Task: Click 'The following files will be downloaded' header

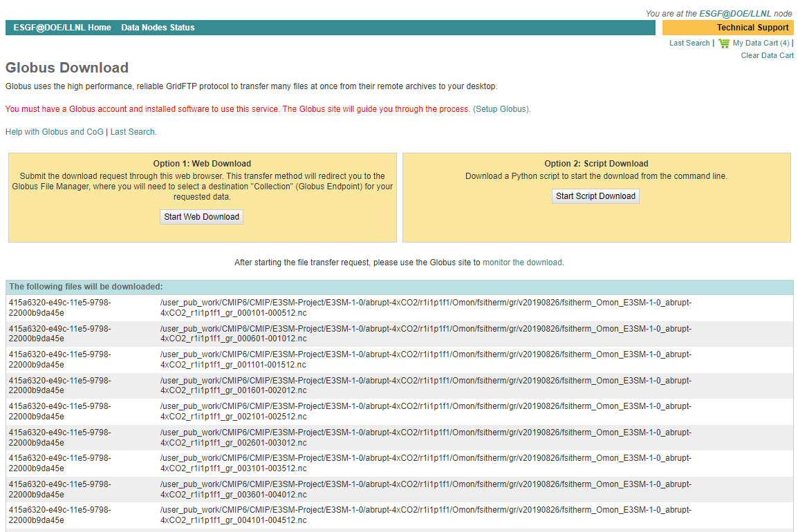Action: click(x=86, y=287)
